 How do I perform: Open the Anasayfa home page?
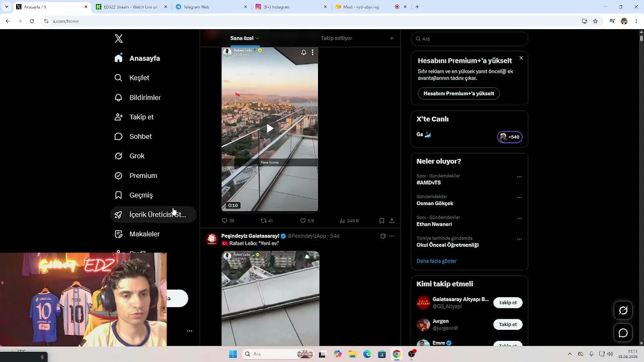click(137, 58)
